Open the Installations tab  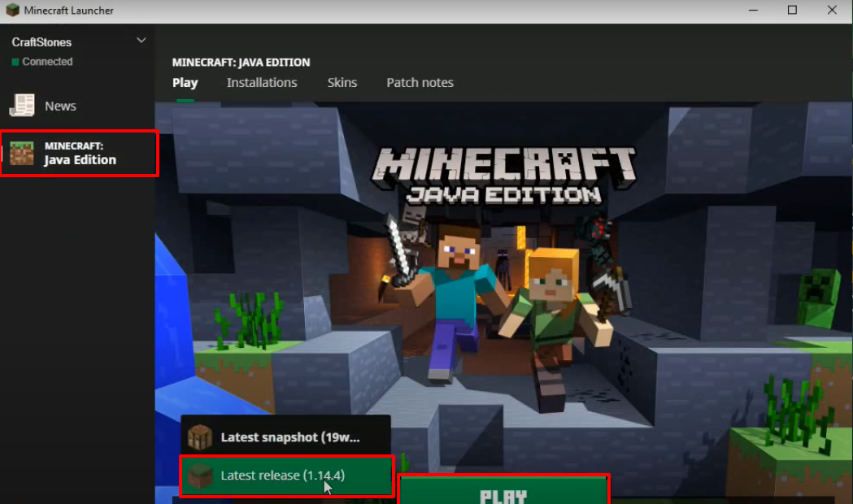pos(262,83)
